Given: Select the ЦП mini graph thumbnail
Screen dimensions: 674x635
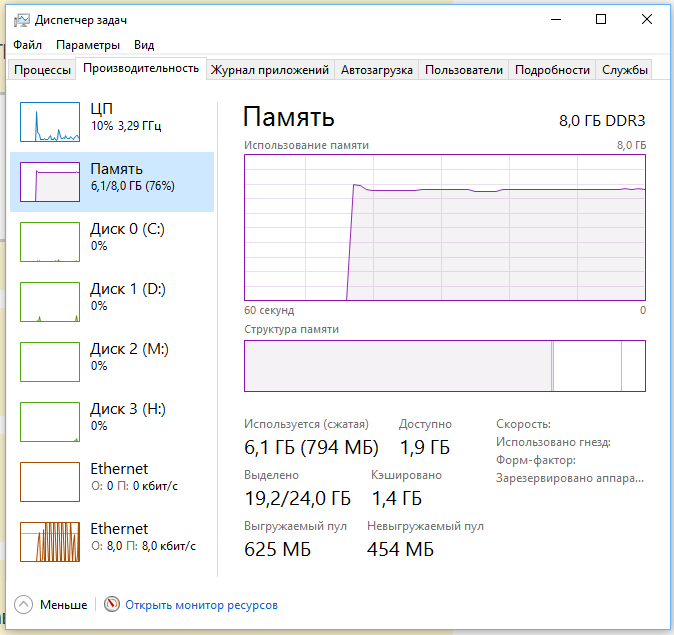Looking at the screenshot, I should click(x=50, y=122).
